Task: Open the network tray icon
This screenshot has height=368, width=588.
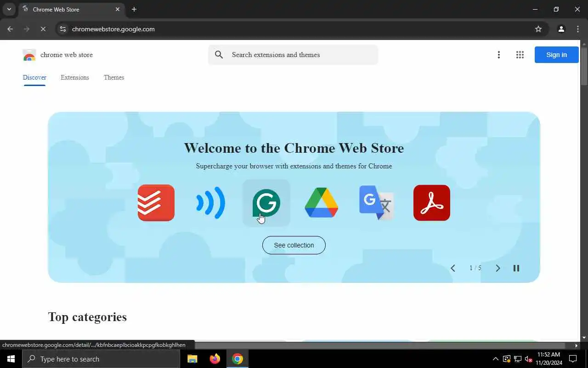Action: point(517,359)
